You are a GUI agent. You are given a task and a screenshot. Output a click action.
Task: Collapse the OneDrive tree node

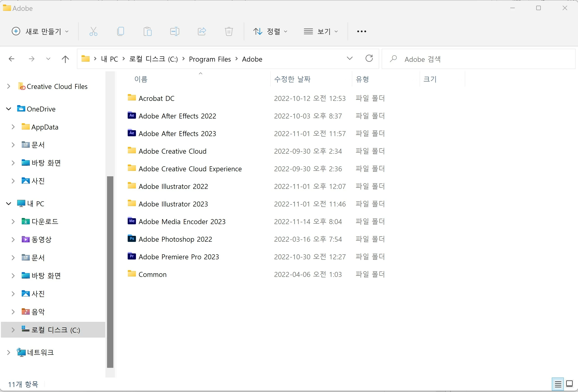point(9,109)
